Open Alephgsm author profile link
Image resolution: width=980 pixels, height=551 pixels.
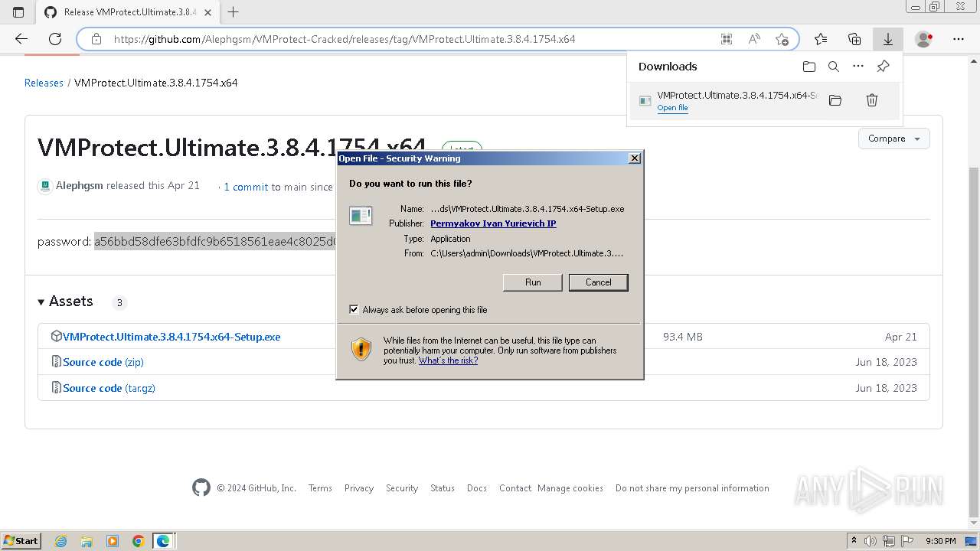coord(80,185)
